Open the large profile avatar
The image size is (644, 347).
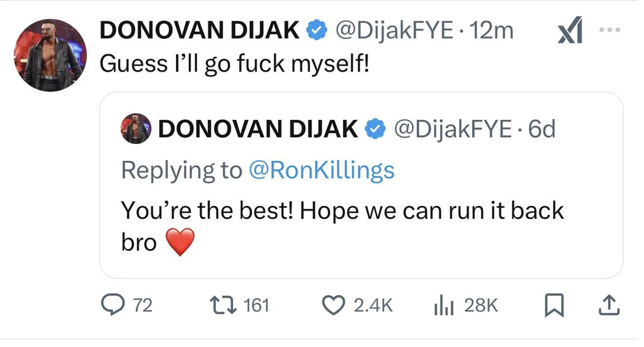[x=49, y=54]
